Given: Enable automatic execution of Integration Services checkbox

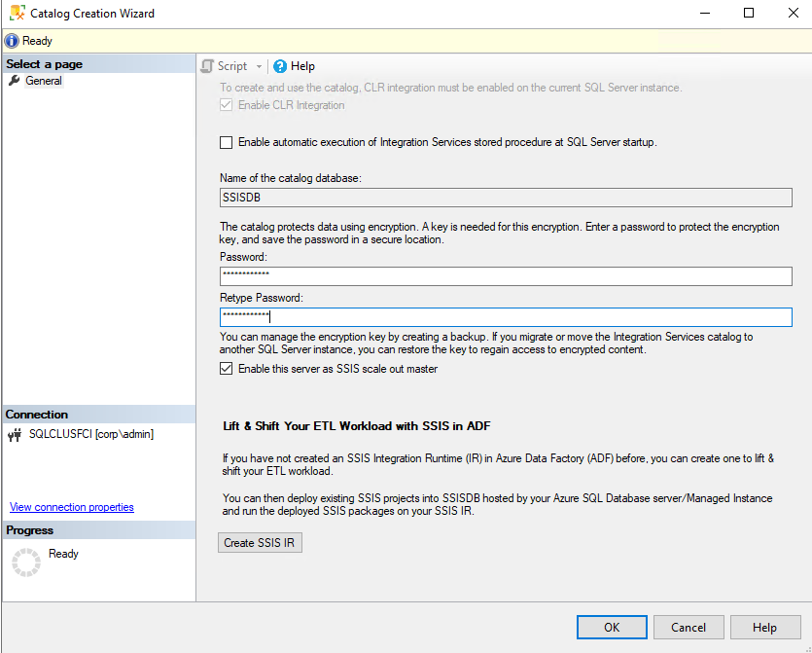Looking at the screenshot, I should [x=226, y=142].
